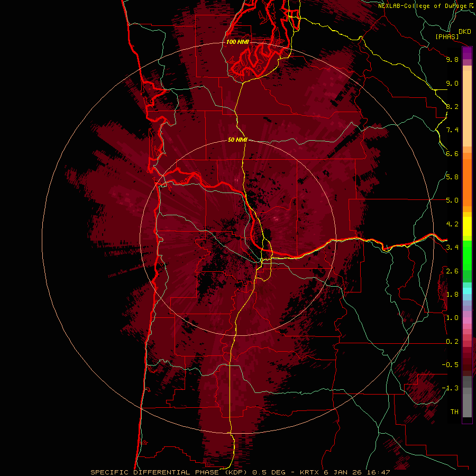The width and height of the screenshot is (476, 476).
Task: Click the 2.6 scale value
Action: point(452,271)
